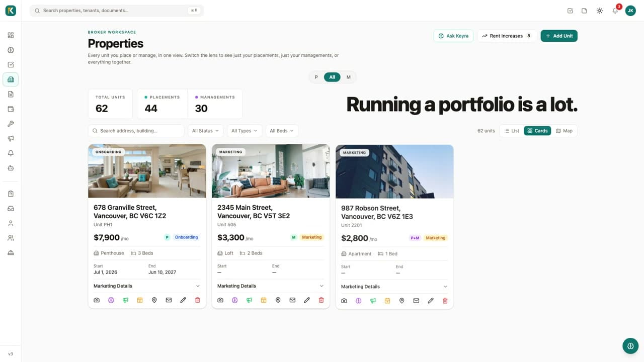Click the Ask Keyra button
Screen dimensions: 644x362
[x=453, y=36]
